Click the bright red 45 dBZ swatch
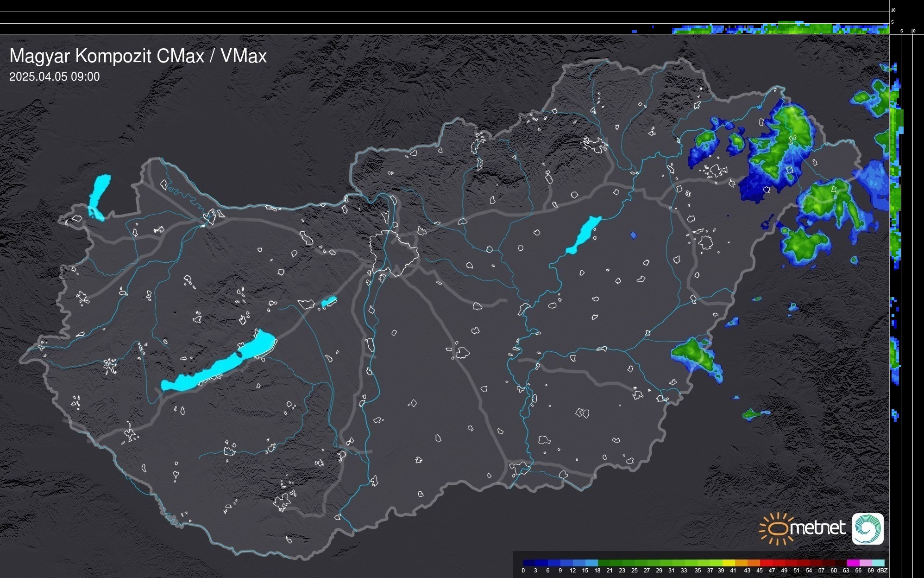 766,563
